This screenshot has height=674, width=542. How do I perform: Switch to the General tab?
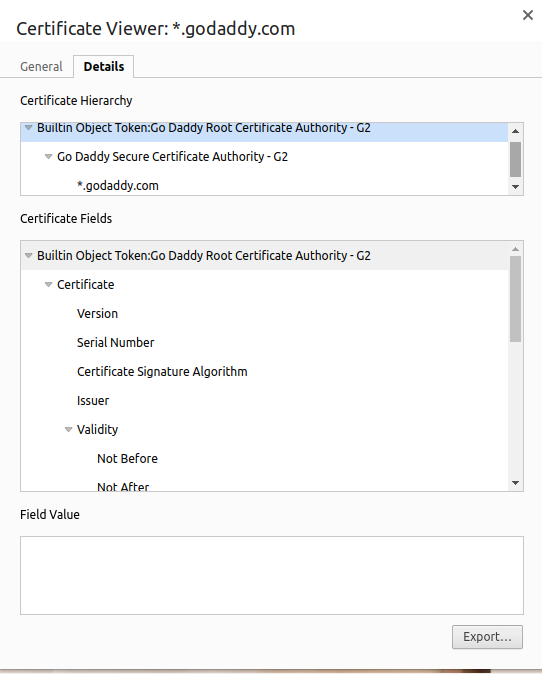tap(41, 67)
